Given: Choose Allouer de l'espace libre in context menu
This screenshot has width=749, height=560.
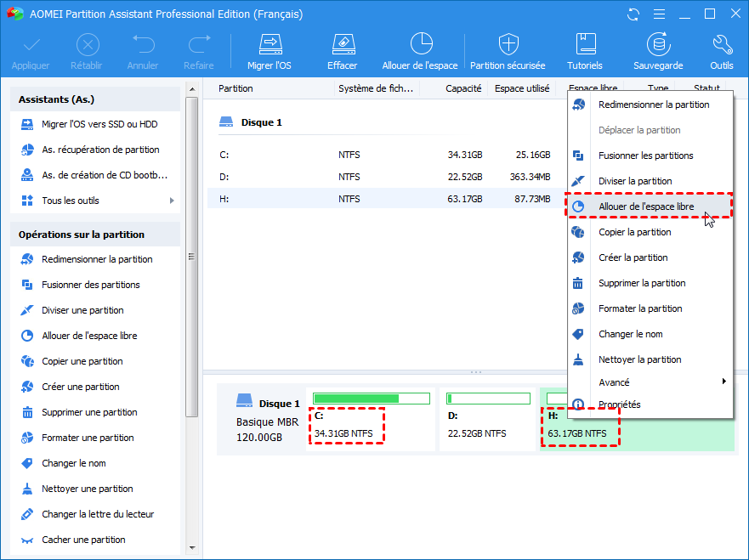Looking at the screenshot, I should [650, 206].
